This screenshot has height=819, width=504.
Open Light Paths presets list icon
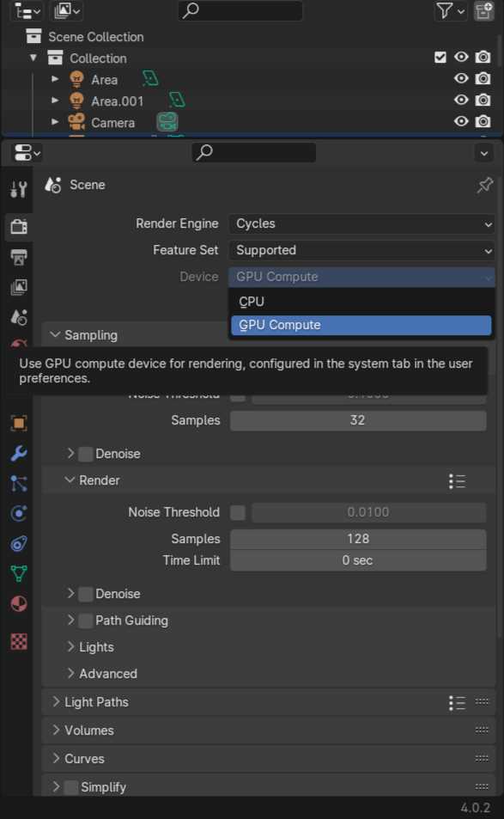(457, 702)
